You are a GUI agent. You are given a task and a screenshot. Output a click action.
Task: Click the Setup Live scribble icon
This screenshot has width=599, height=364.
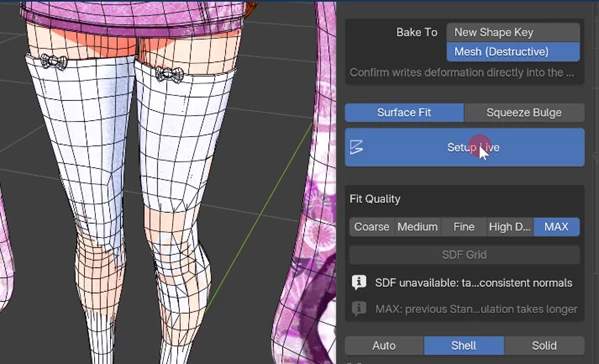tap(356, 147)
